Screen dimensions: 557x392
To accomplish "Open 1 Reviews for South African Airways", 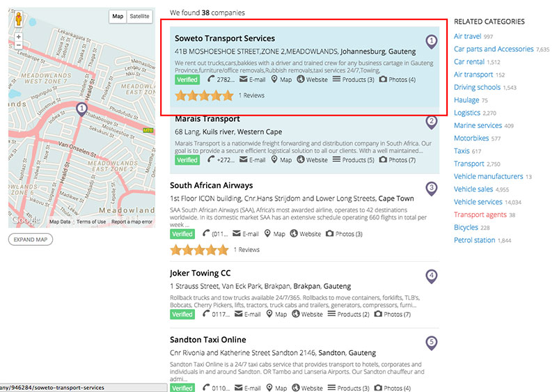I will point(246,249).
